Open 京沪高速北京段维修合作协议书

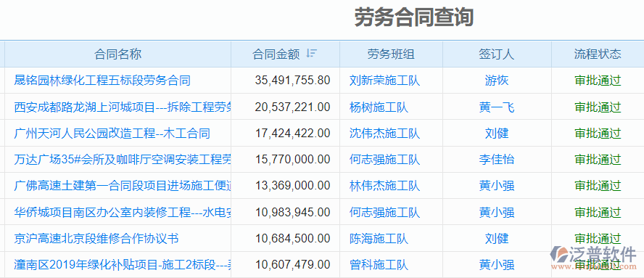pos(96,239)
